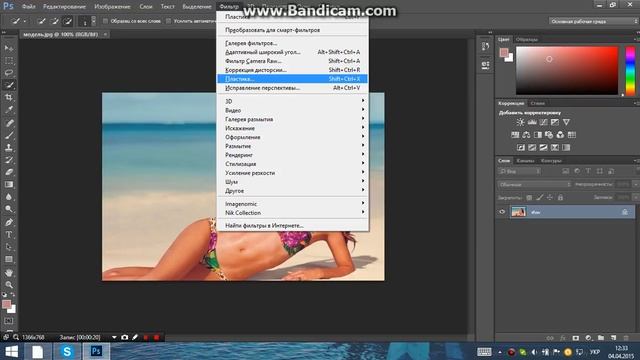Viewport: 640px width, 360px height.
Task: Select the Move tool
Action: pyautogui.click(x=9, y=48)
